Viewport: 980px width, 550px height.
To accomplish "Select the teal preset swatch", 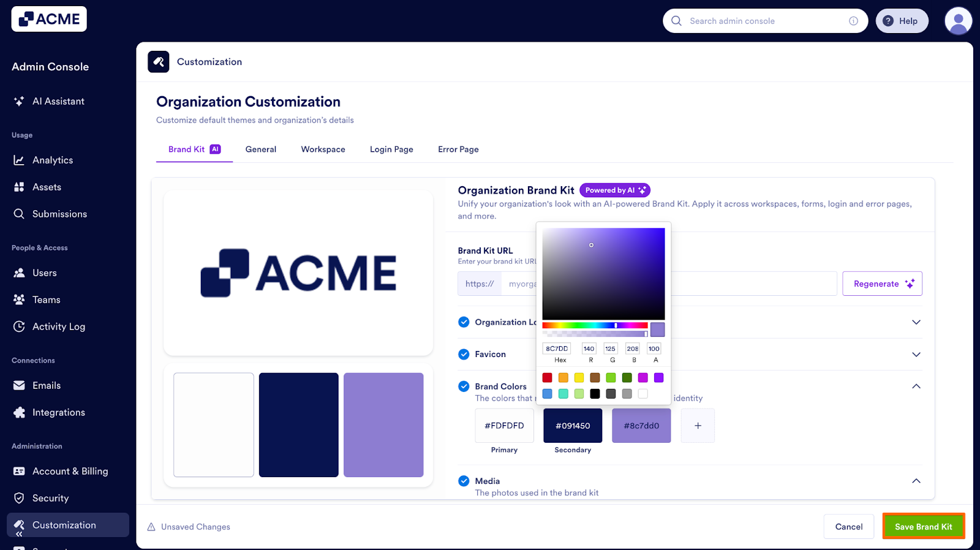I will point(563,393).
